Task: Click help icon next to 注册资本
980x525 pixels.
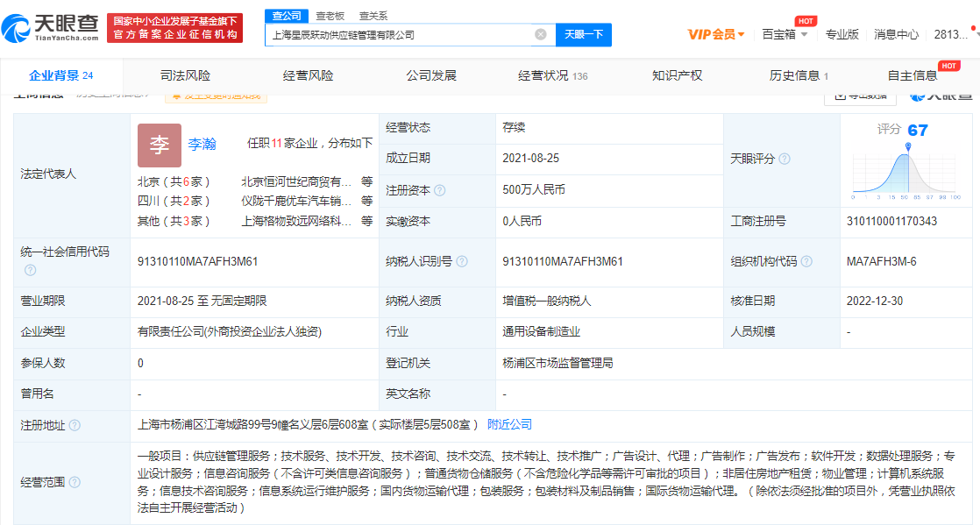Action: pyautogui.click(x=440, y=190)
